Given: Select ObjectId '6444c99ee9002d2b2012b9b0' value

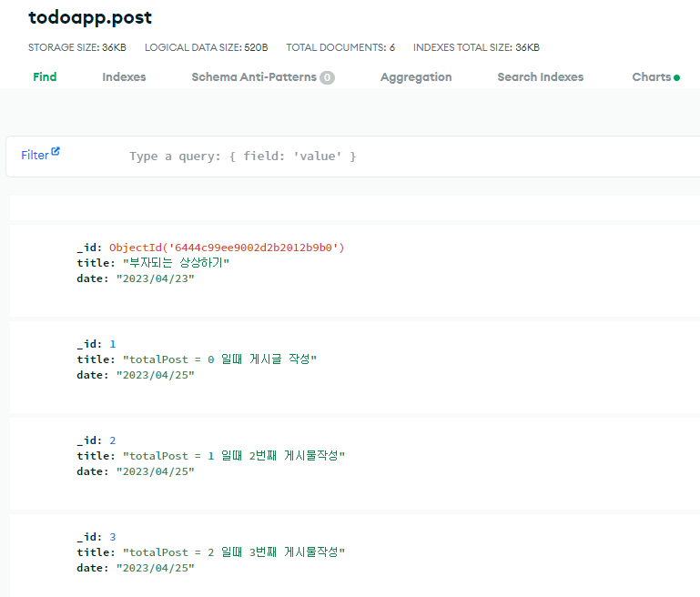Looking at the screenshot, I should click(x=227, y=248).
